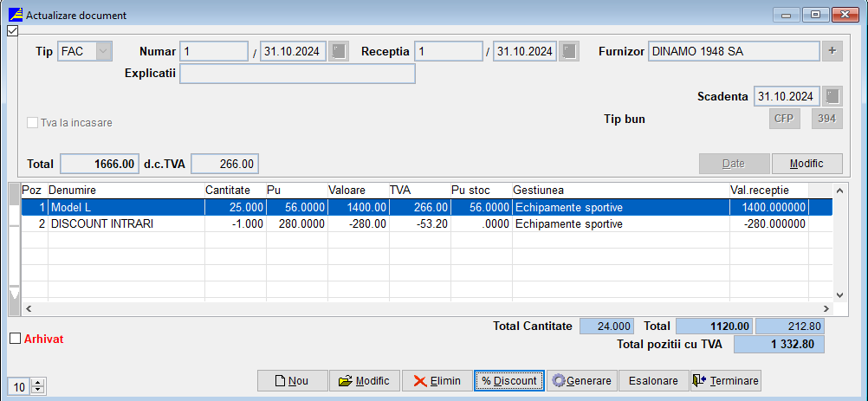
Task: Toggle the Arhivat checkbox
Action: pos(14,339)
